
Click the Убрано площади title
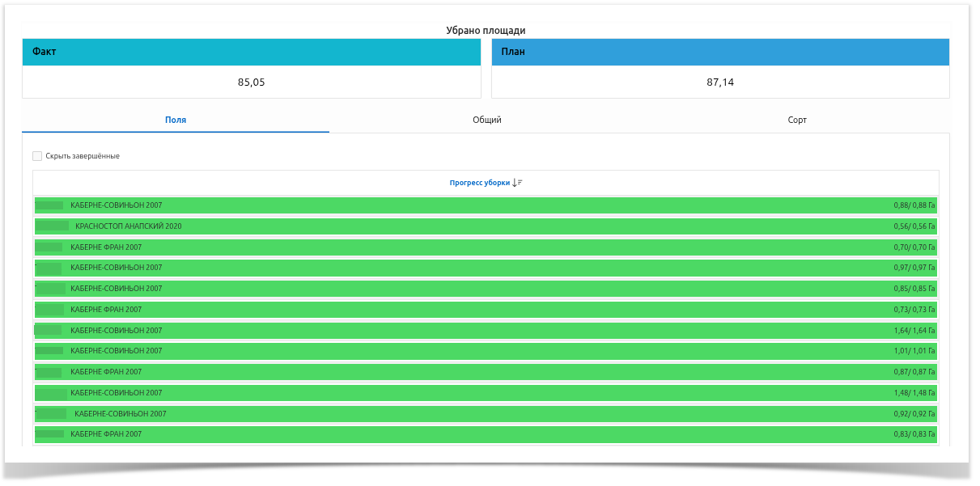click(x=486, y=31)
